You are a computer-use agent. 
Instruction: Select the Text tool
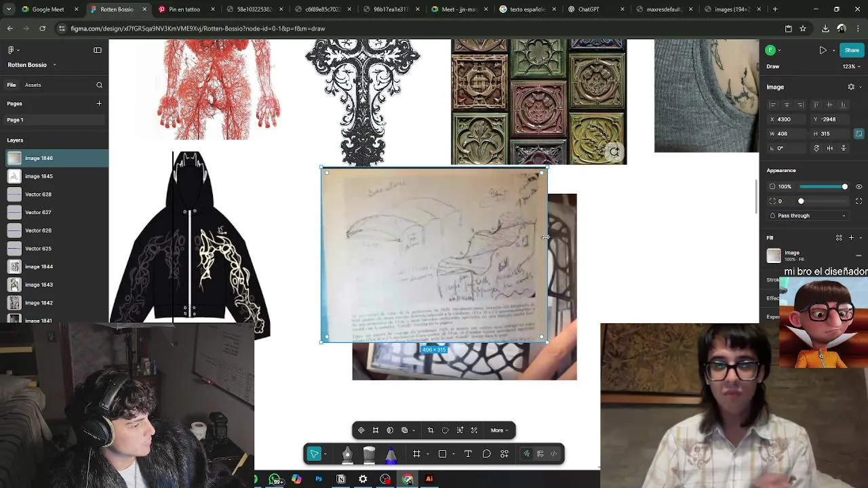click(468, 454)
